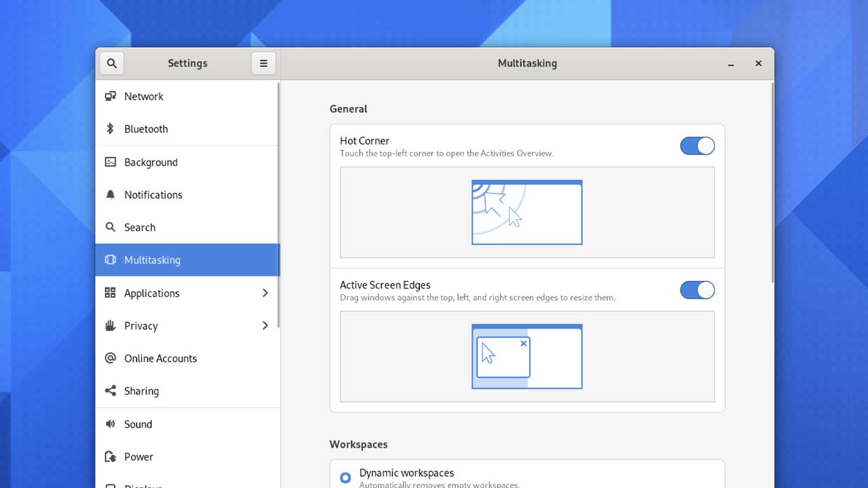Image resolution: width=868 pixels, height=488 pixels.
Task: Open the hamburger menu in Settings header
Action: (x=264, y=63)
